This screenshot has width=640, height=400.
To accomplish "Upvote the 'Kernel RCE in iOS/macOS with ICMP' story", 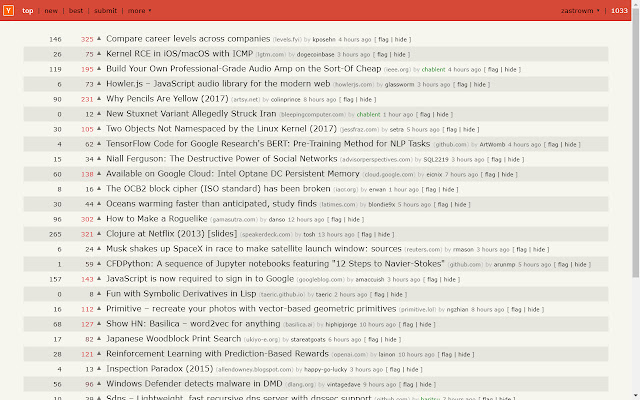I will tap(99, 53).
